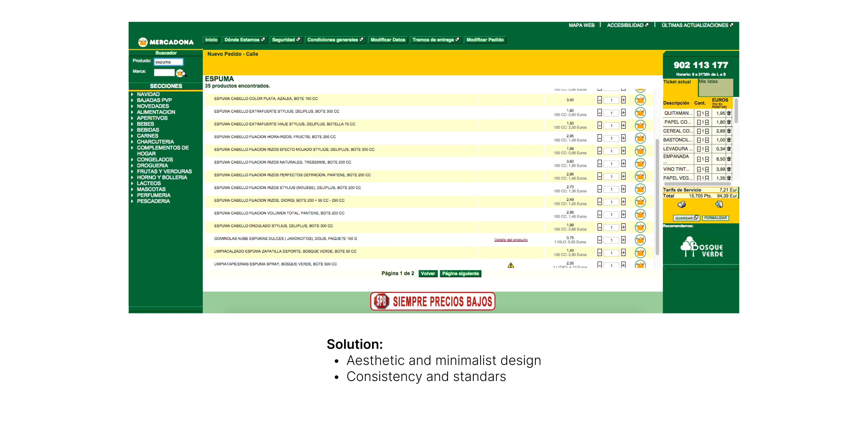Increase quantity for ESPUMA CABELLO COLOR PLATA AZALEA
The image size is (868, 435).
tap(623, 100)
